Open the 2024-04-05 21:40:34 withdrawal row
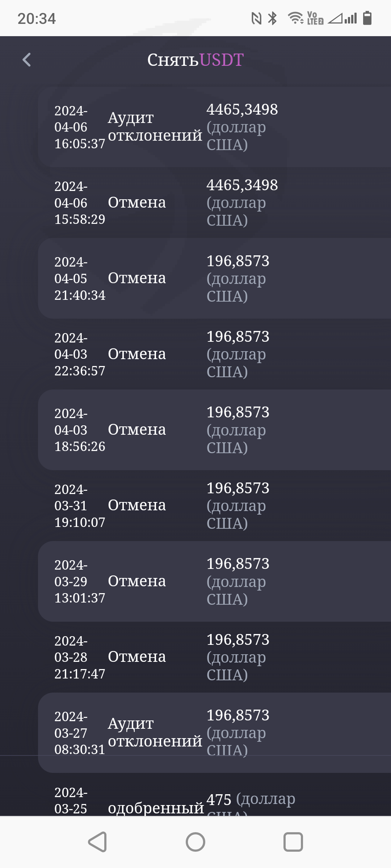Screen dimensions: 391x868 [214, 278]
